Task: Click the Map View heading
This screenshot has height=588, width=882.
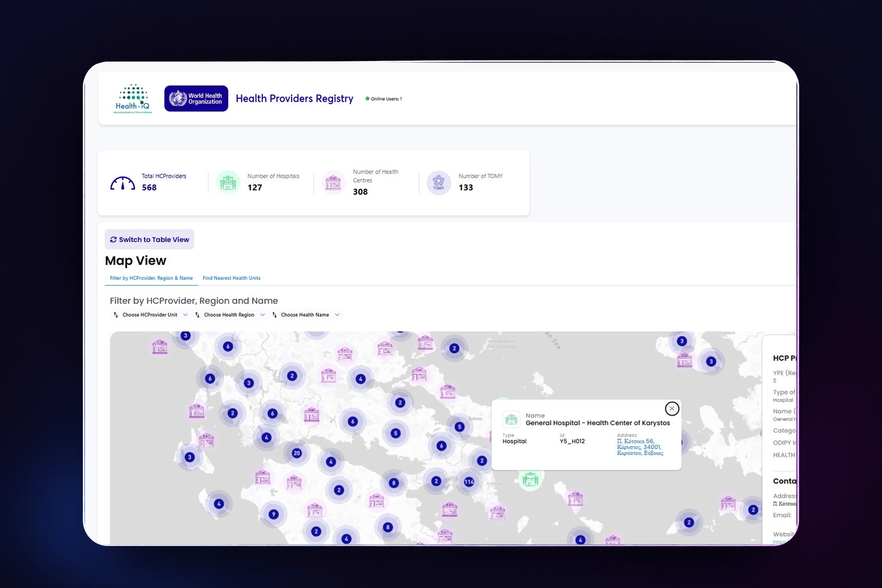Action: [136, 261]
